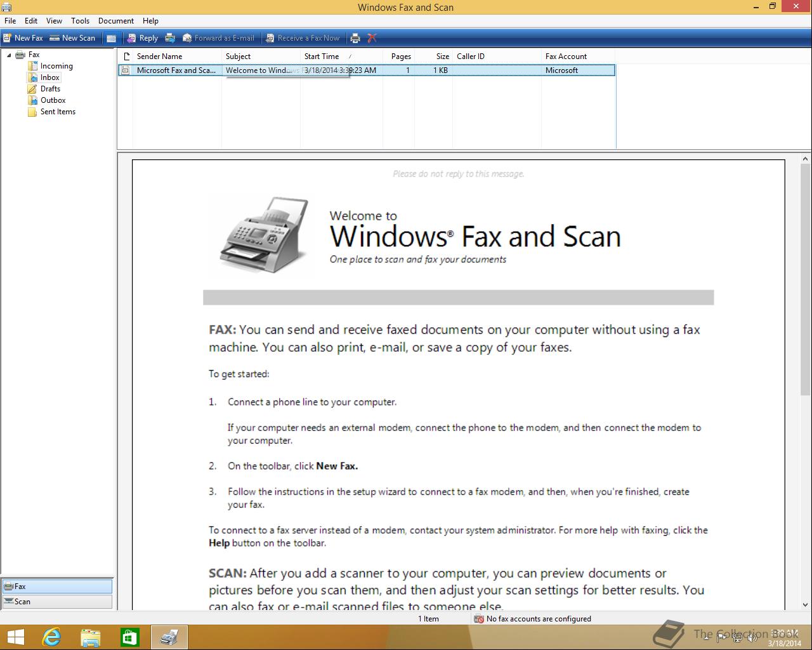Click Reply in the toolbar
This screenshot has width=812, height=650.
pos(142,38)
